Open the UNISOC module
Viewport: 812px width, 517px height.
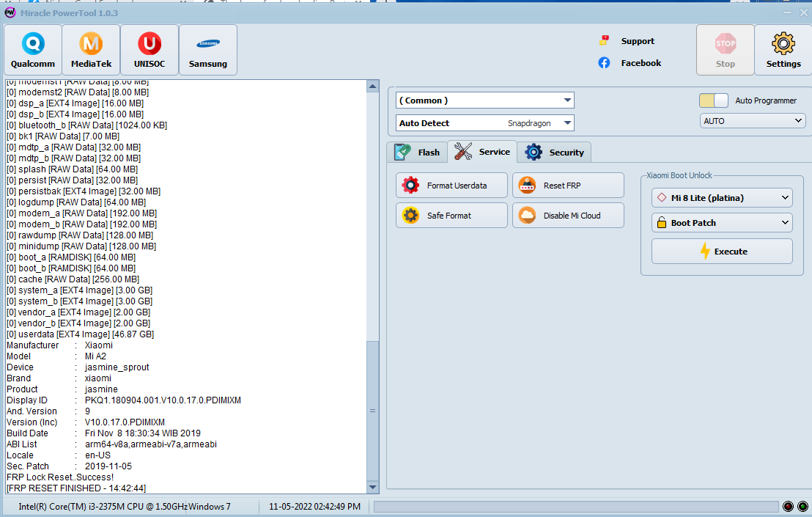point(150,50)
